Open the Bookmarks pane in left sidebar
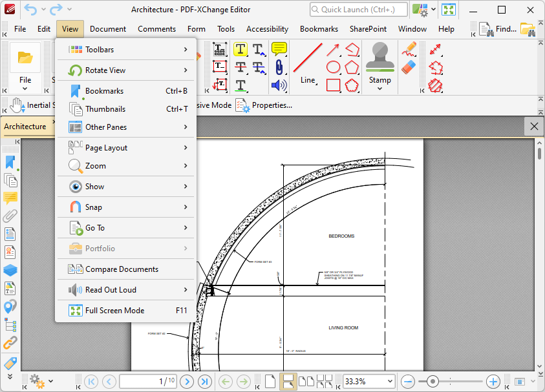Screen dimensions: 545x392 tap(10, 162)
